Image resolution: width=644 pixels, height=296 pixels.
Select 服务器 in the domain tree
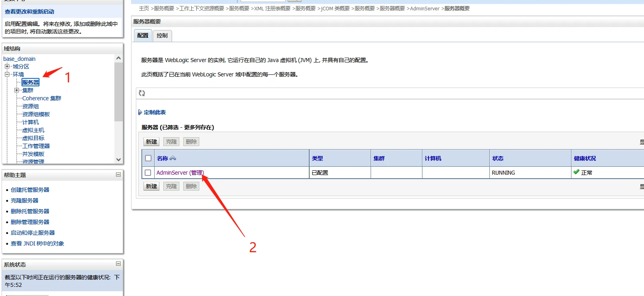[x=31, y=82]
